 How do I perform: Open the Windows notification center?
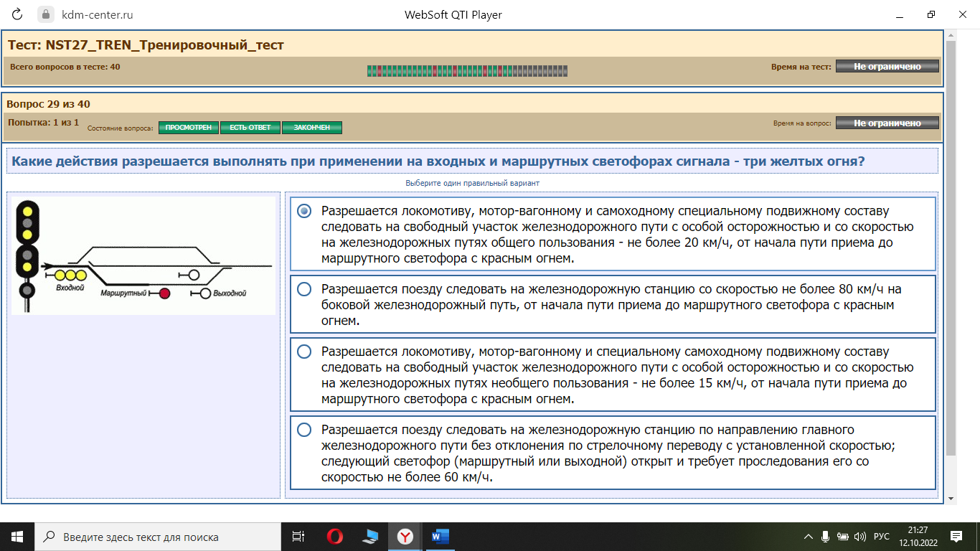tap(956, 536)
